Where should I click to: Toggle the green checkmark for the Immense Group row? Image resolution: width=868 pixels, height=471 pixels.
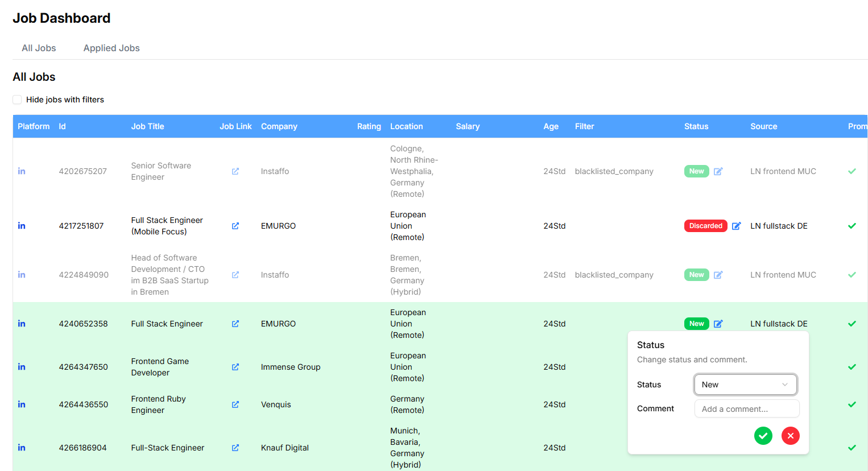(x=852, y=367)
